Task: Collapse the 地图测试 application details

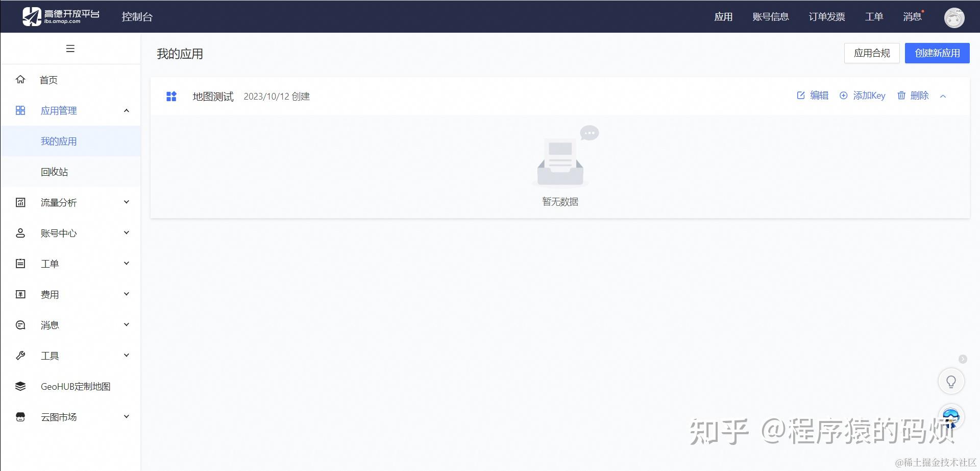Action: pyautogui.click(x=943, y=96)
